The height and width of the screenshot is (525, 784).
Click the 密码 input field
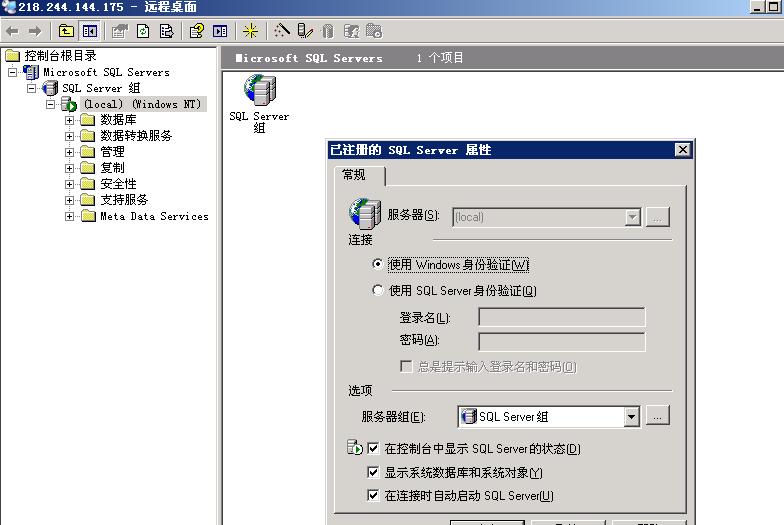[562, 342]
